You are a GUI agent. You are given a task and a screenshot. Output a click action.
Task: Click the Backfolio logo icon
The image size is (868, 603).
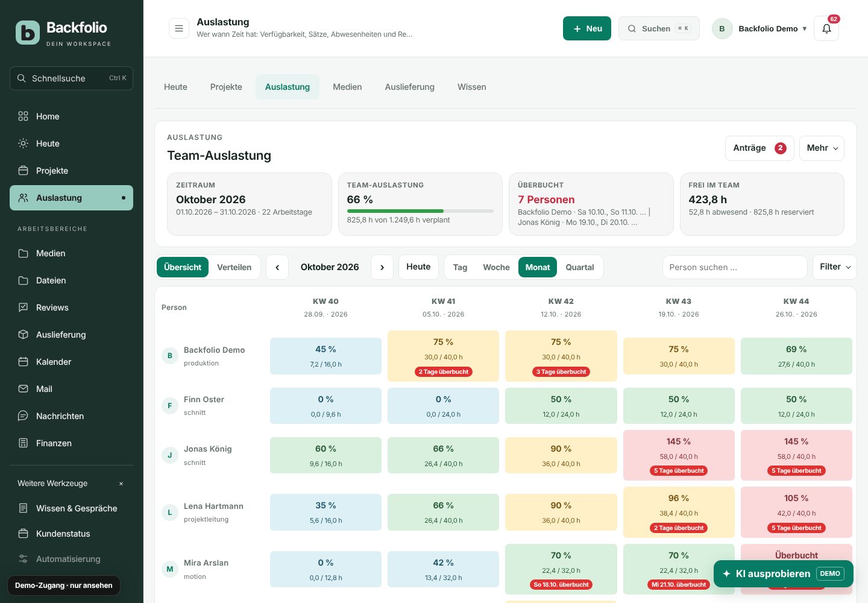(28, 33)
